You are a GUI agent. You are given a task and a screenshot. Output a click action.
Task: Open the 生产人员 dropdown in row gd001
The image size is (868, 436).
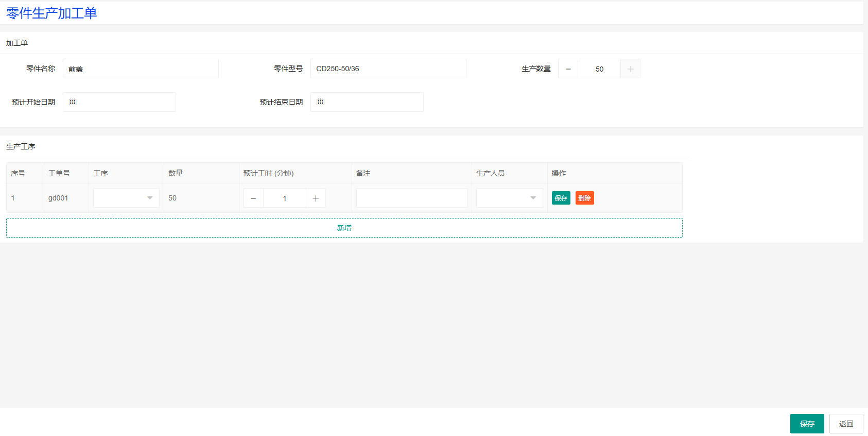[x=510, y=198]
